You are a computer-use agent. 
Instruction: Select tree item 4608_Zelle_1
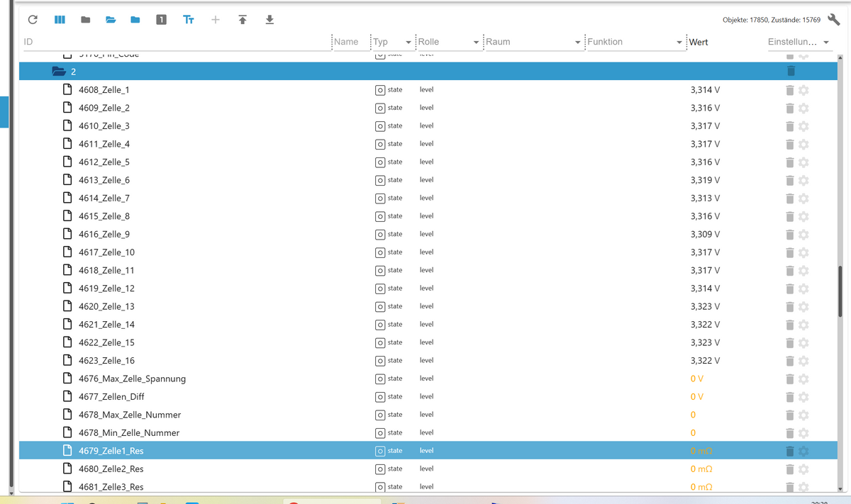[104, 90]
